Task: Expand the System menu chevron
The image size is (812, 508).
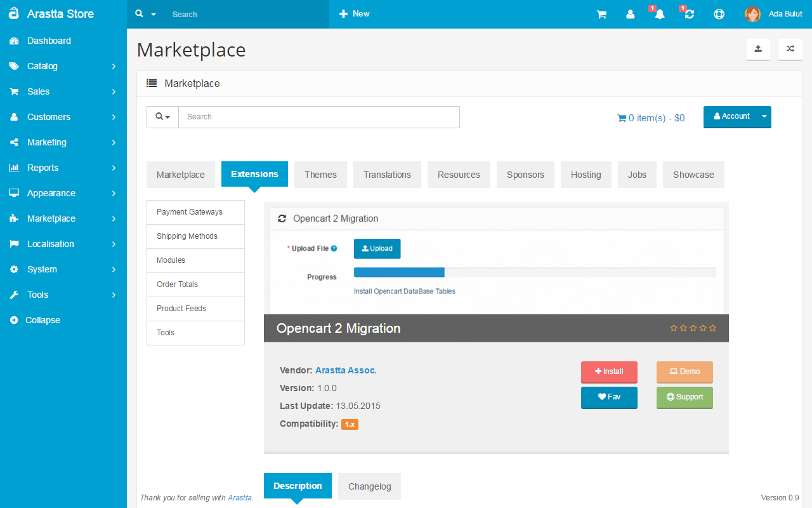Action: [114, 269]
